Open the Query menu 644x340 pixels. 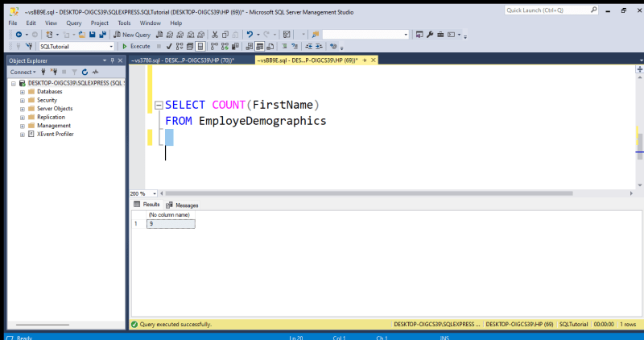(74, 23)
